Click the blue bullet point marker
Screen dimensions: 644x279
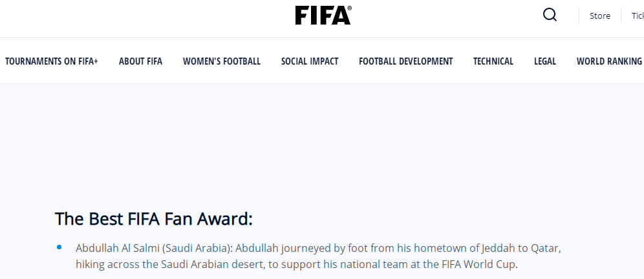pyautogui.click(x=59, y=247)
